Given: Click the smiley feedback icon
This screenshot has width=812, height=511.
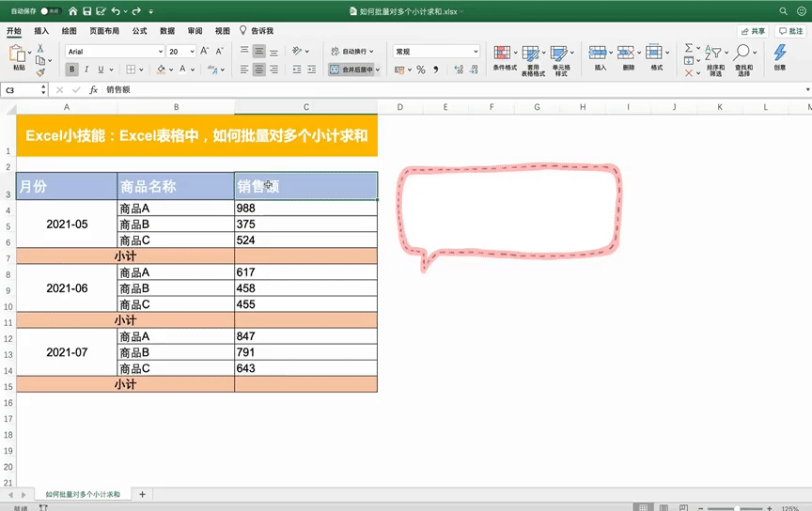Looking at the screenshot, I should point(801,11).
